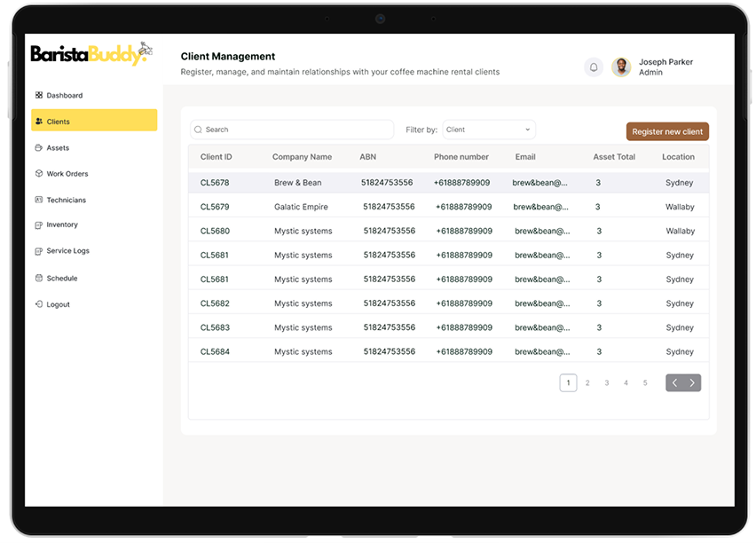The image size is (756, 543).
Task: Click the Service Logs icon
Action: click(39, 251)
